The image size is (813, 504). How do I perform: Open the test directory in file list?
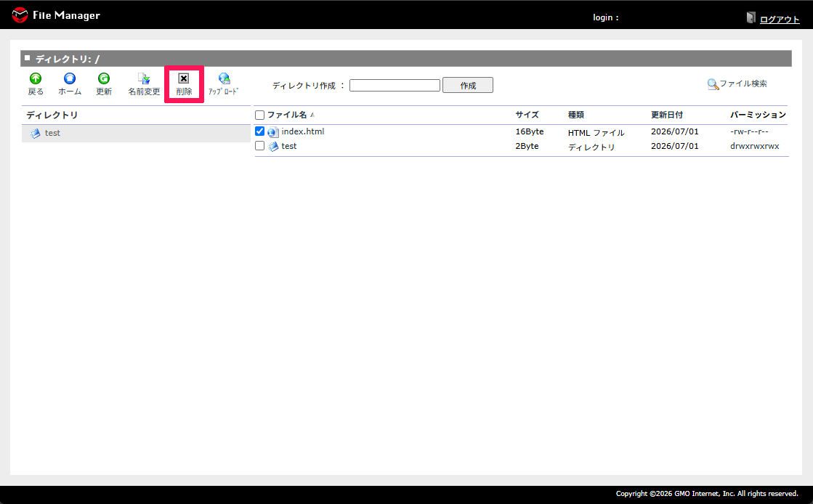pyautogui.click(x=289, y=146)
